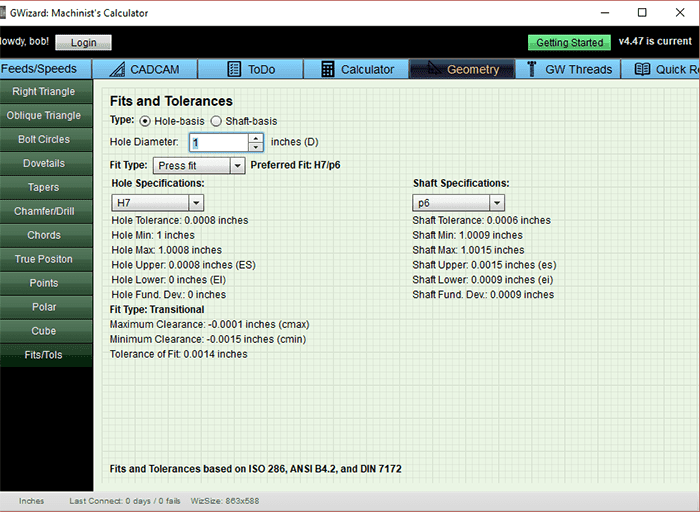Click the 'Last Connect' status bar entry
This screenshot has height=512, width=700.
125,501
